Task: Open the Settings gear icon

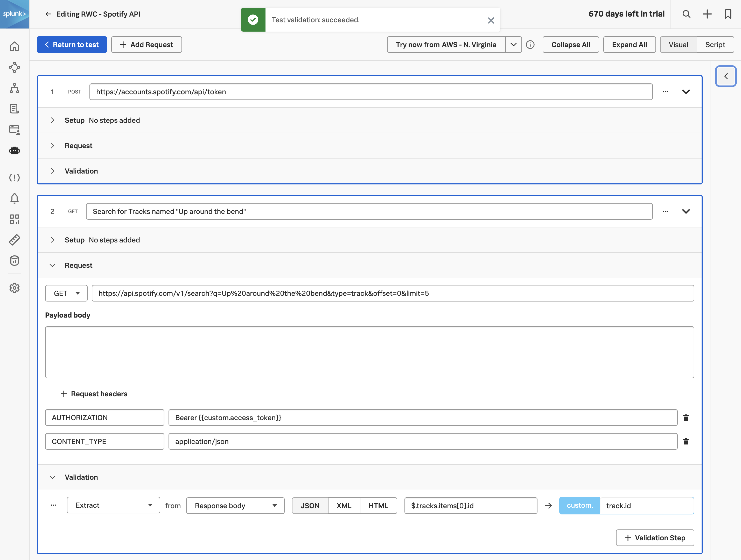Action: (15, 288)
